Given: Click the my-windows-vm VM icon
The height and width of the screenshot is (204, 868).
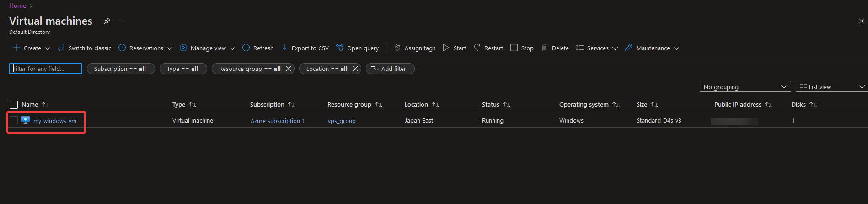Looking at the screenshot, I should pyautogui.click(x=26, y=120).
